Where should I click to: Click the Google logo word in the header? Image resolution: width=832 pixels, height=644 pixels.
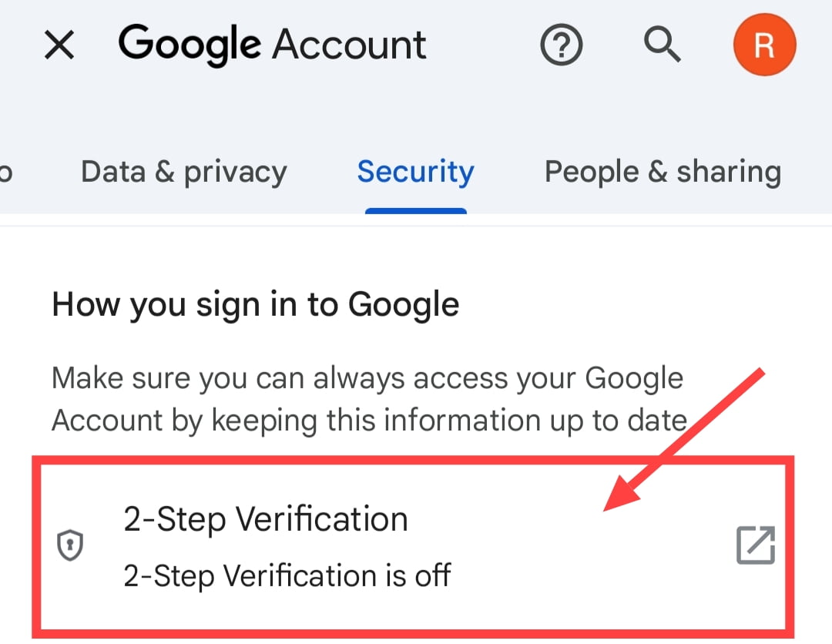(190, 45)
